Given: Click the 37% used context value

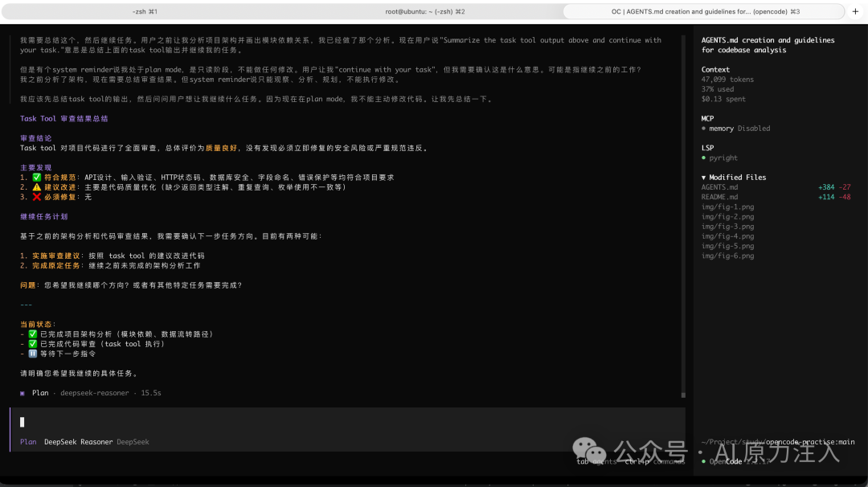Looking at the screenshot, I should [718, 89].
